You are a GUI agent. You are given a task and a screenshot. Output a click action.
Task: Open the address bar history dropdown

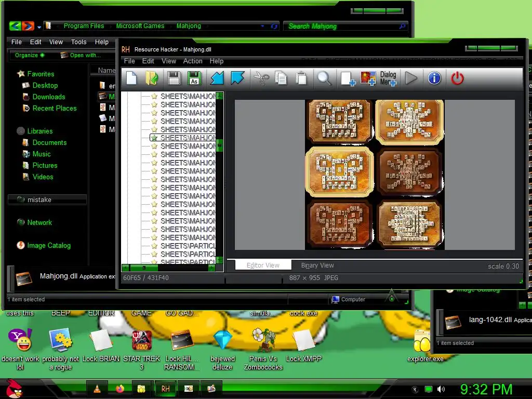tap(262, 26)
